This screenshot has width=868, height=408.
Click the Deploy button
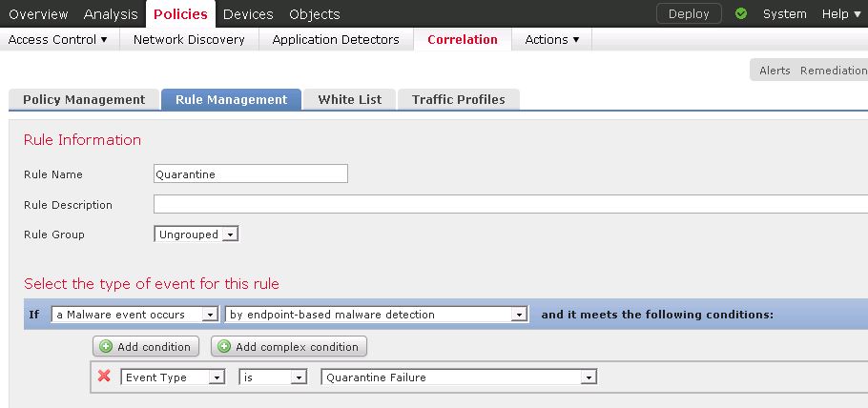pos(689,14)
